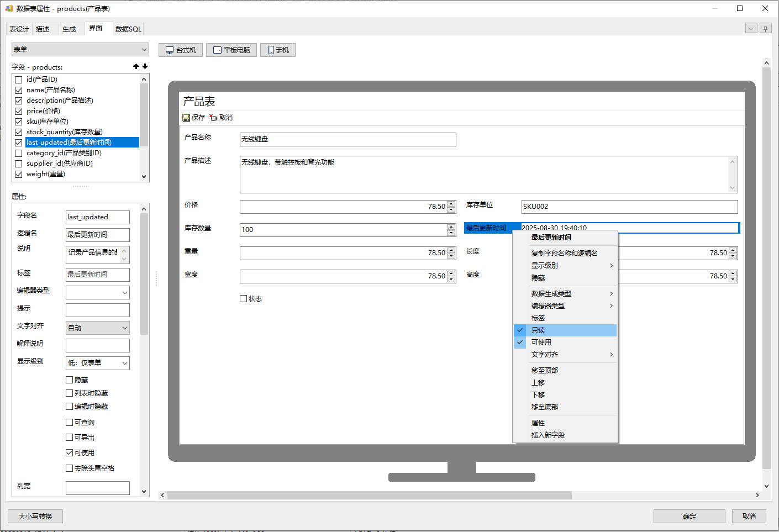
Task: Move selected field up with up arrow
Action: [x=136, y=66]
